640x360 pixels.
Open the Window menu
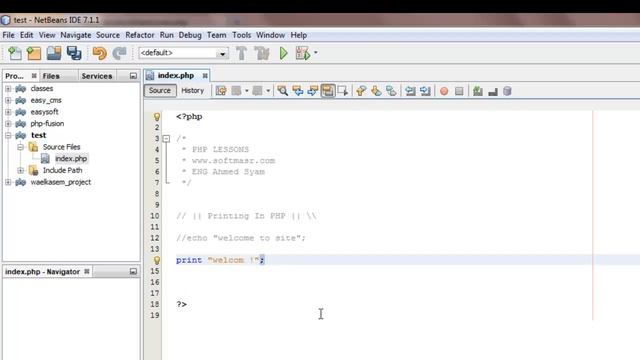(x=271, y=35)
